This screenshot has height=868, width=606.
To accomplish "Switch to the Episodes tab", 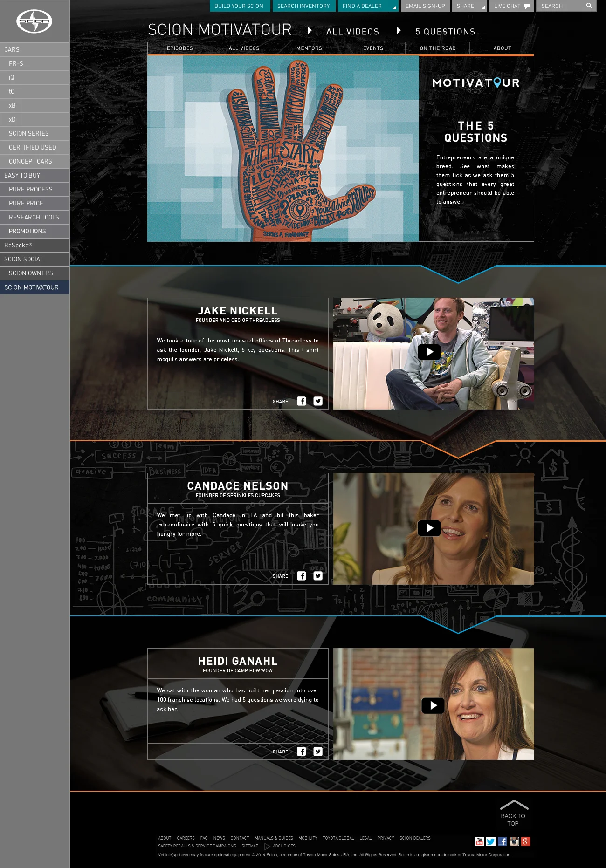I will click(x=180, y=48).
